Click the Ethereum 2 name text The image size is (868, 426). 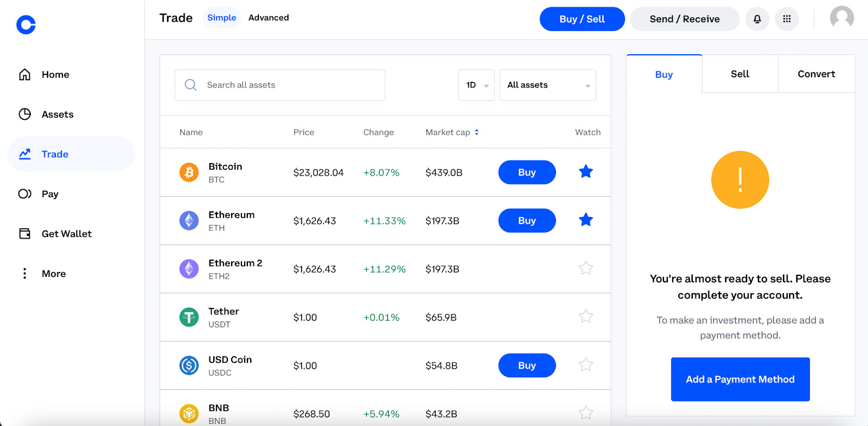pos(235,263)
